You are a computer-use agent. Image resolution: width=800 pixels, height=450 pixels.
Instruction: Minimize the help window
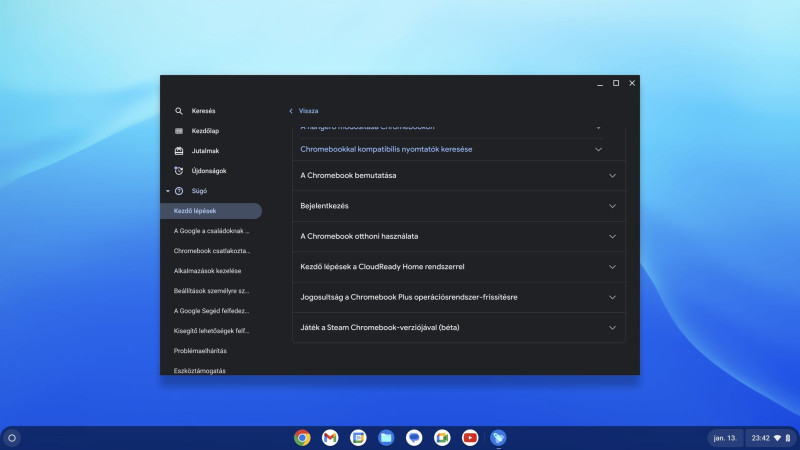600,83
